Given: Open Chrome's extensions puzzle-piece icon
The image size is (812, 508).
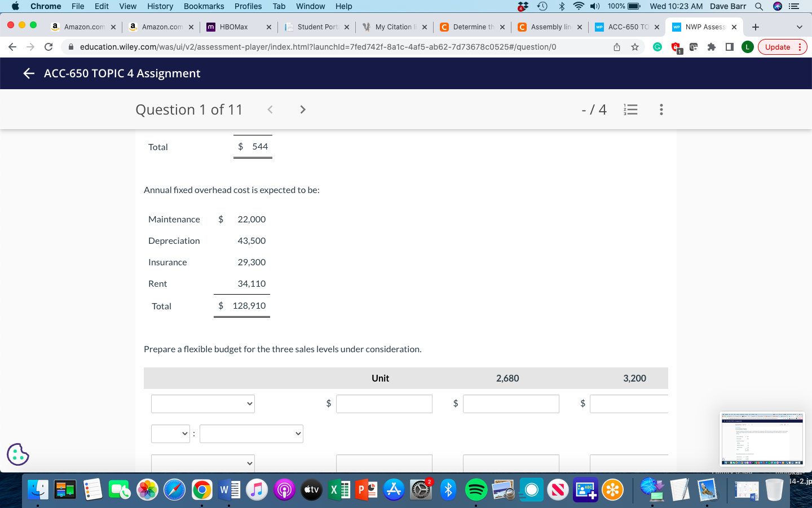Looking at the screenshot, I should pyautogui.click(x=710, y=47).
